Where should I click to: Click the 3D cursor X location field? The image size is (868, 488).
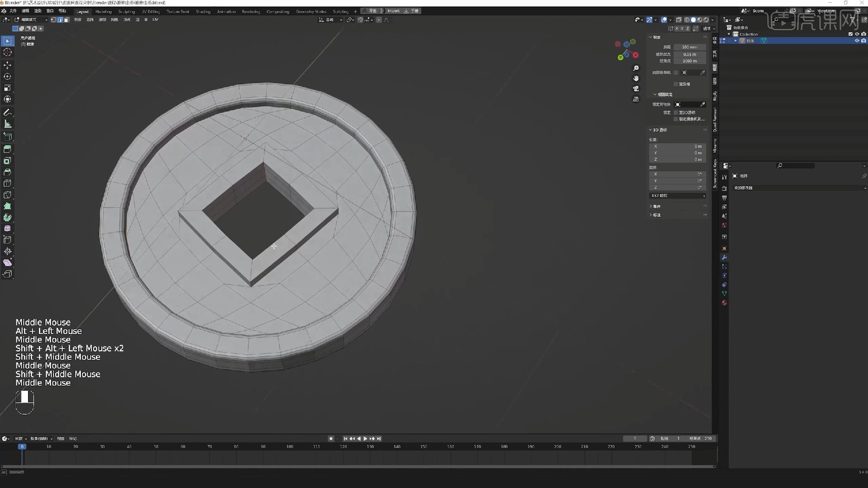click(677, 146)
